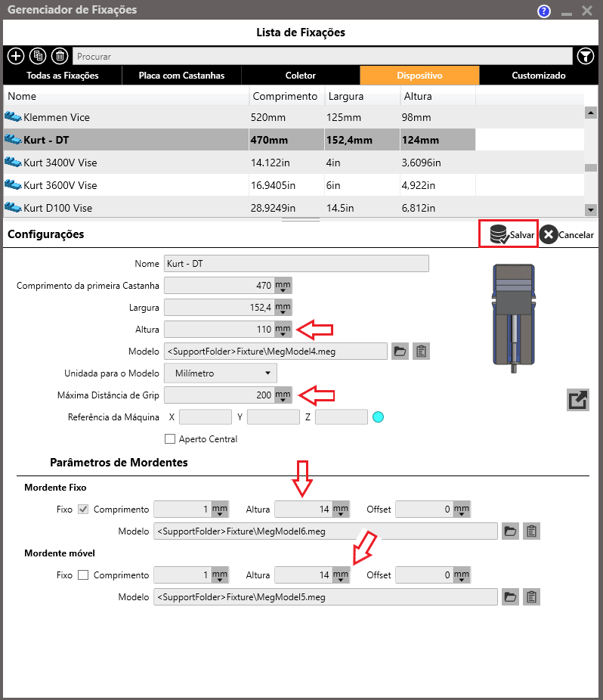The image size is (603, 700).
Task: Sort by the Altura column header
Action: (438, 96)
